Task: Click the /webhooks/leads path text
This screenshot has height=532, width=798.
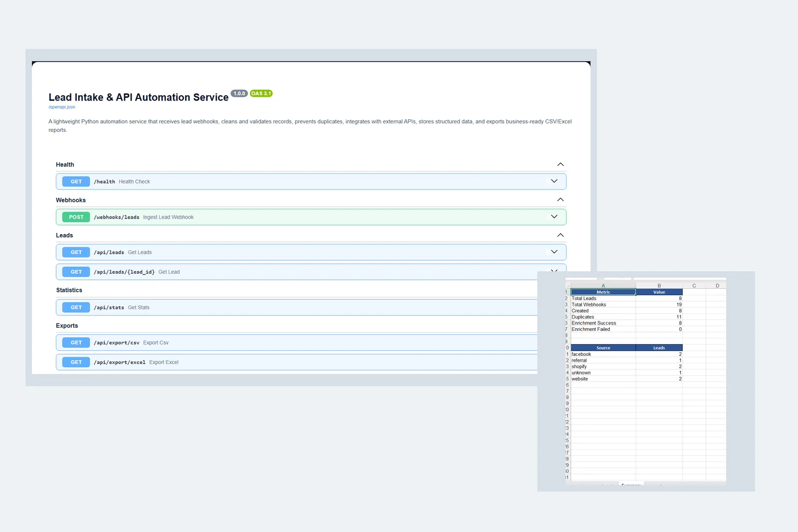Action: 117,217
